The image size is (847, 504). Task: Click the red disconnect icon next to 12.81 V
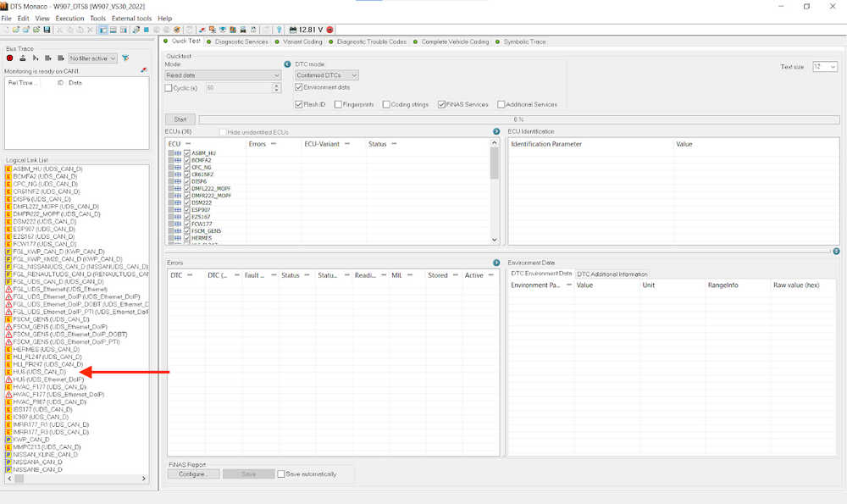329,30
